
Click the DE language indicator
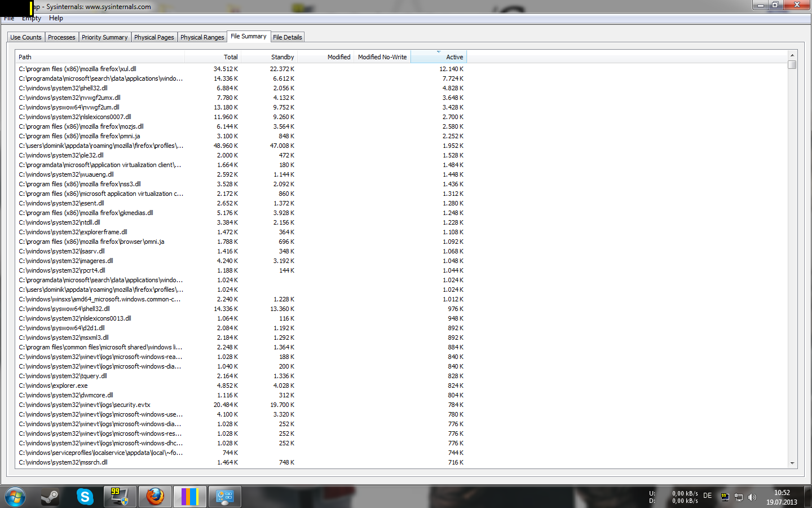707,496
